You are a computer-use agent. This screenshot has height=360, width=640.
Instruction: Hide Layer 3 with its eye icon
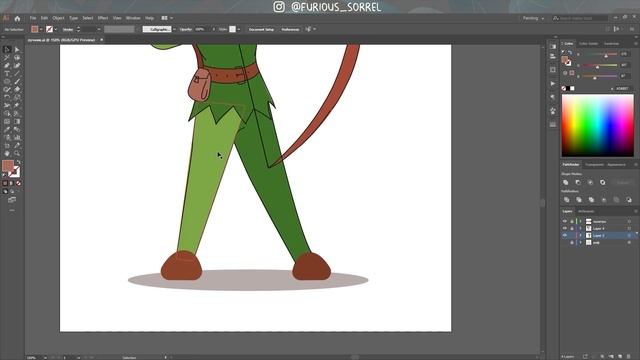pos(565,236)
